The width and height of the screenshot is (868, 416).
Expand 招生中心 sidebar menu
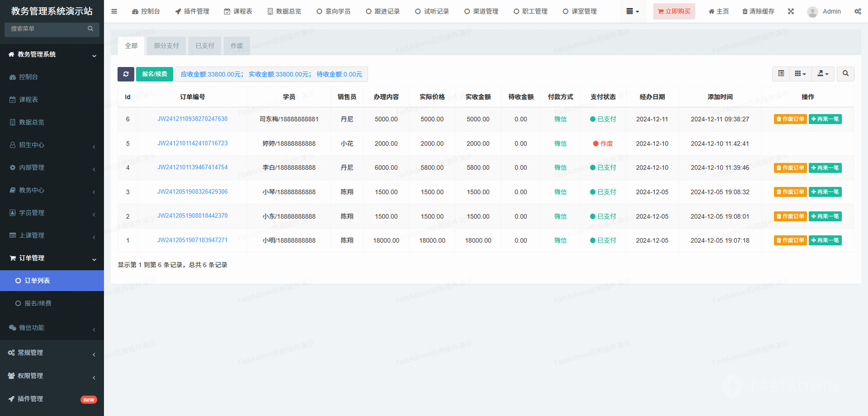point(52,145)
